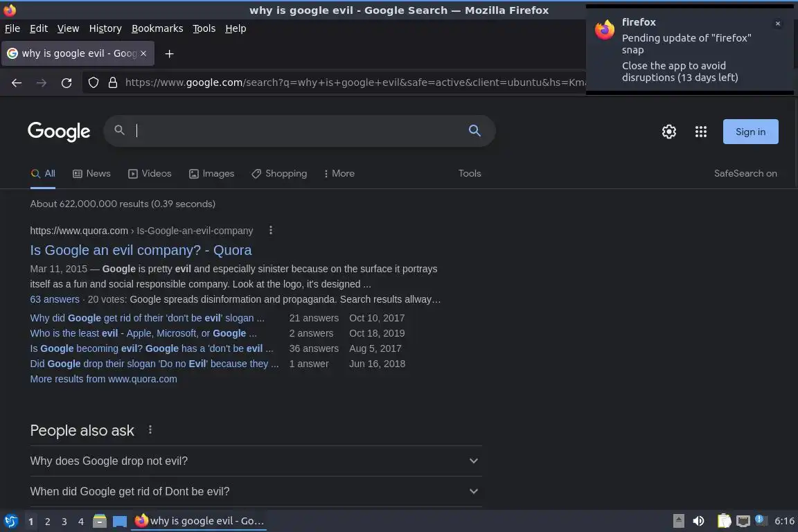Click 'About 622,000,000 results' text

tap(123, 204)
